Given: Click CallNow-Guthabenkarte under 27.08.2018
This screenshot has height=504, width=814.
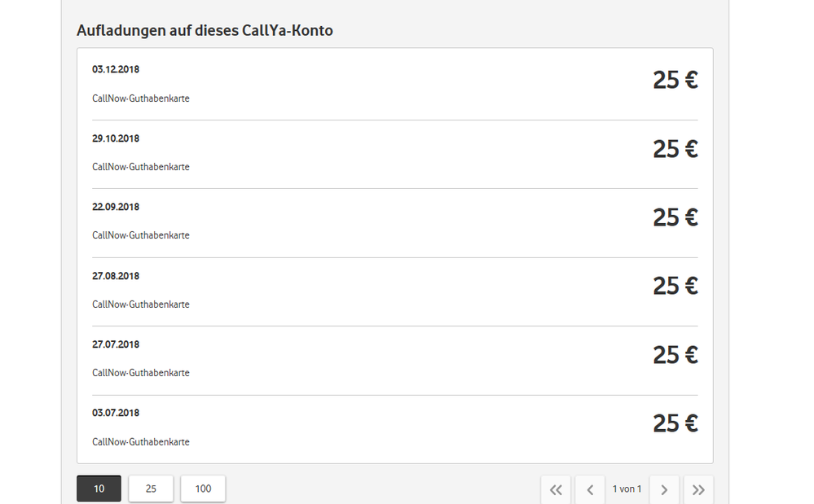Looking at the screenshot, I should click(x=141, y=305).
